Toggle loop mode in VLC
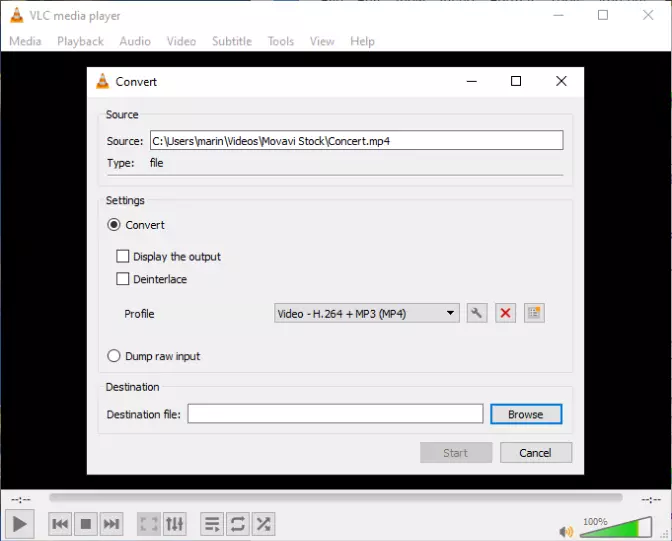 pyautogui.click(x=238, y=524)
